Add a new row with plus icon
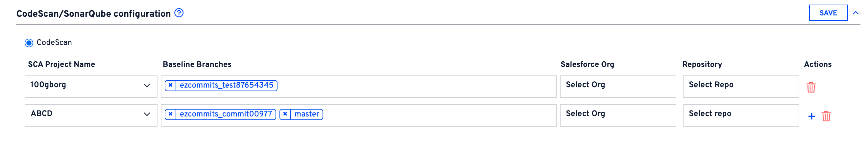This screenshot has width=868, height=145. click(x=811, y=116)
